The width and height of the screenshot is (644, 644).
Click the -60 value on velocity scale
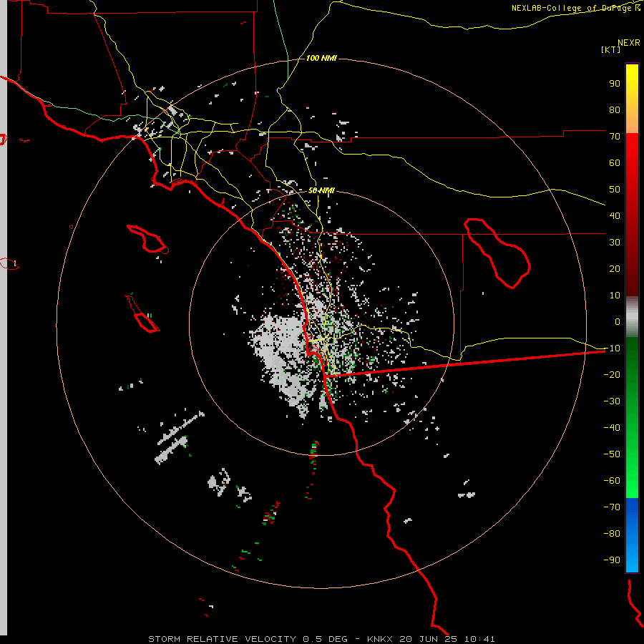(x=612, y=481)
